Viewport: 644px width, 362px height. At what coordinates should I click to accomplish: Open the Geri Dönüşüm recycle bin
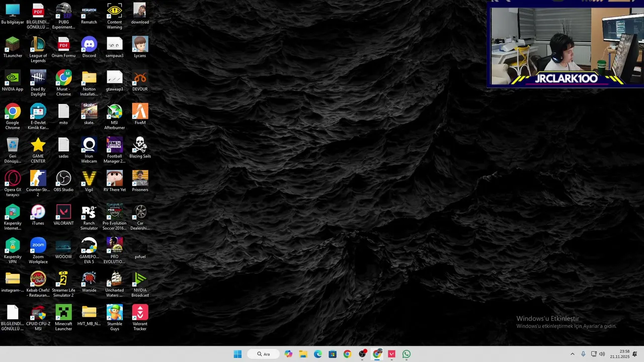(13, 150)
